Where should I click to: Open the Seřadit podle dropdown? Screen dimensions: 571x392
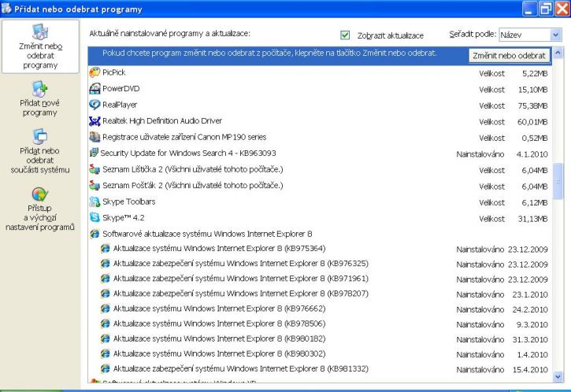pyautogui.click(x=530, y=35)
